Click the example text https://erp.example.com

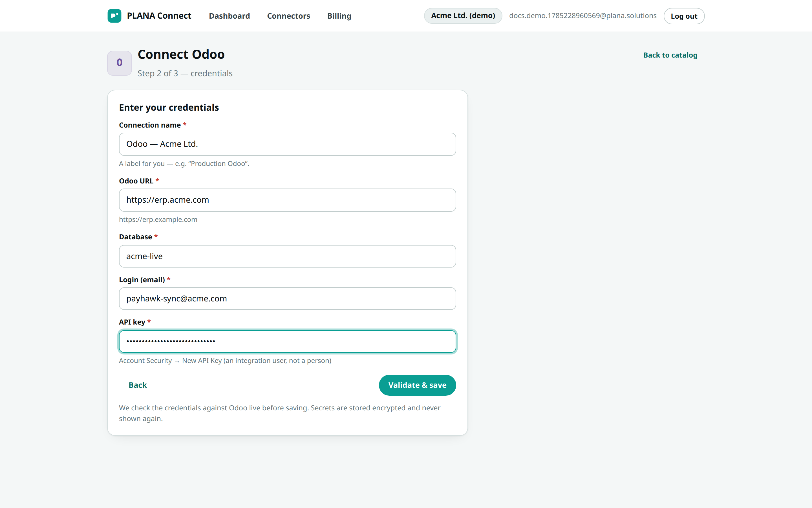coord(158,219)
